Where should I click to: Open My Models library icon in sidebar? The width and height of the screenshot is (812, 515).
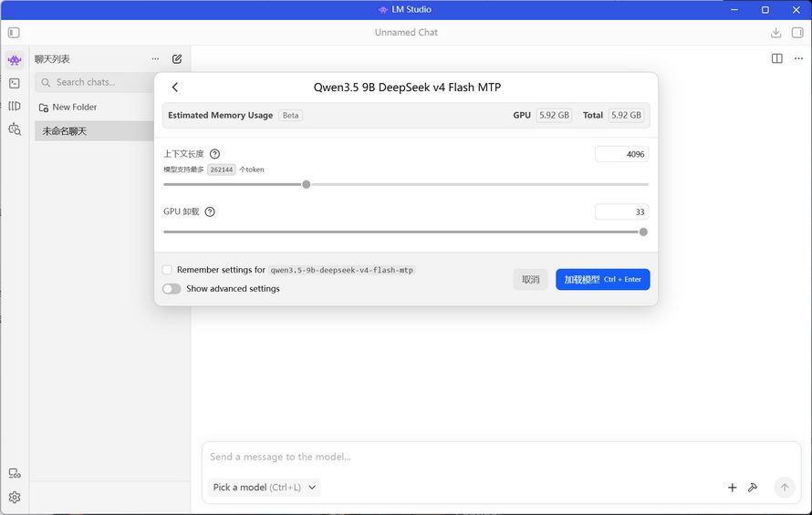(x=15, y=106)
